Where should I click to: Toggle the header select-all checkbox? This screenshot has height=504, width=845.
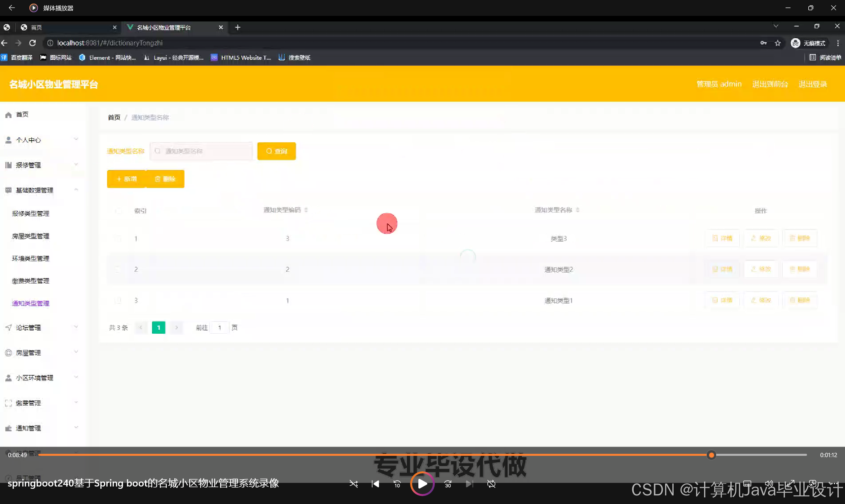(118, 211)
